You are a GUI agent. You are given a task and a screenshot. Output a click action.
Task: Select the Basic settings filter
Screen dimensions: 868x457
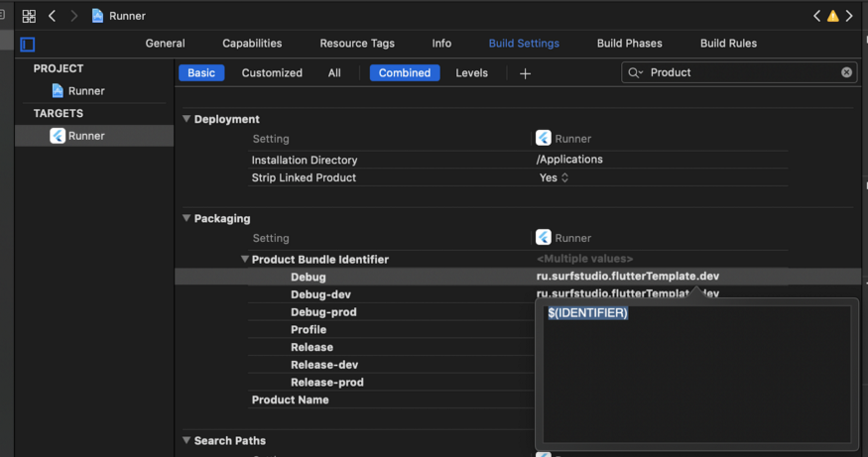[x=201, y=73]
